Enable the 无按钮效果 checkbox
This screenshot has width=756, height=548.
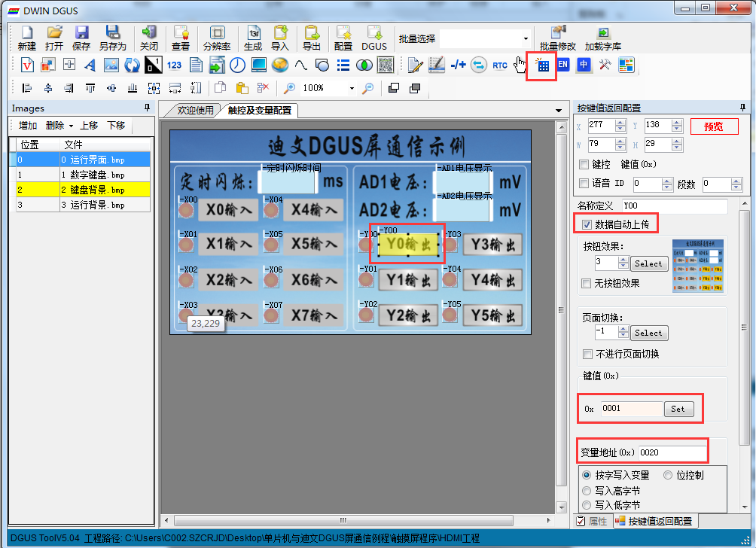[x=587, y=283]
